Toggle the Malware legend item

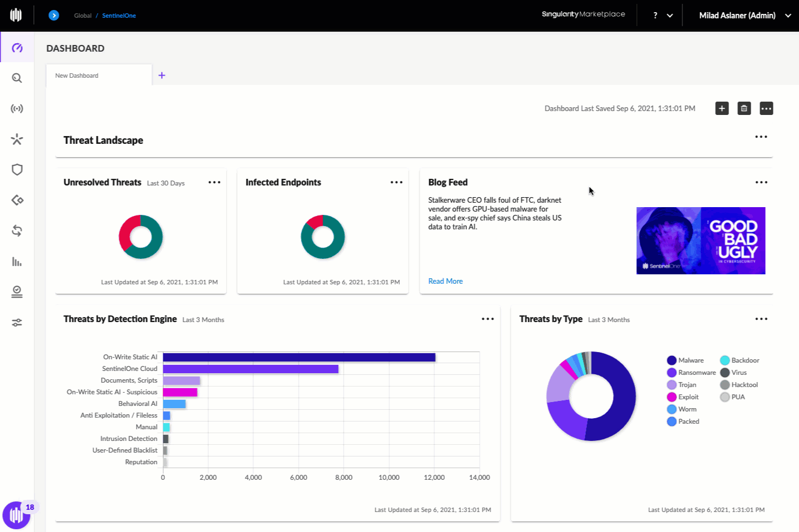tap(685, 360)
